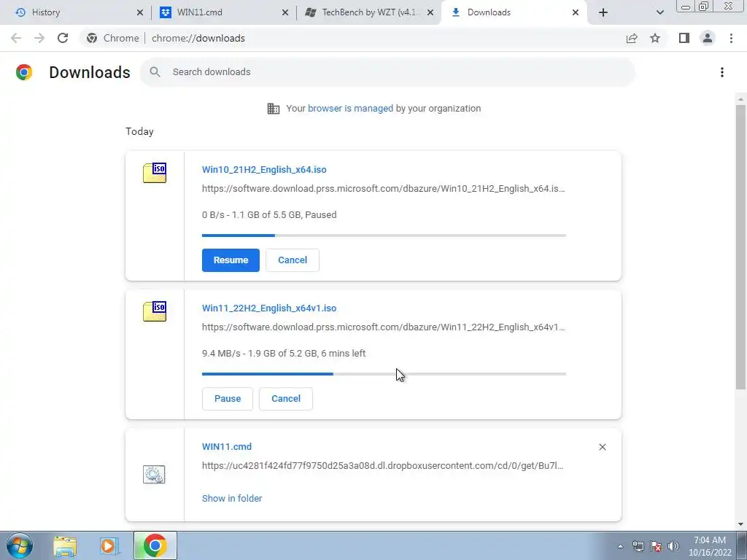Viewport: 747px width, 560px height.
Task: Cancel the Win10_21H2 ISO download
Action: pyautogui.click(x=292, y=260)
